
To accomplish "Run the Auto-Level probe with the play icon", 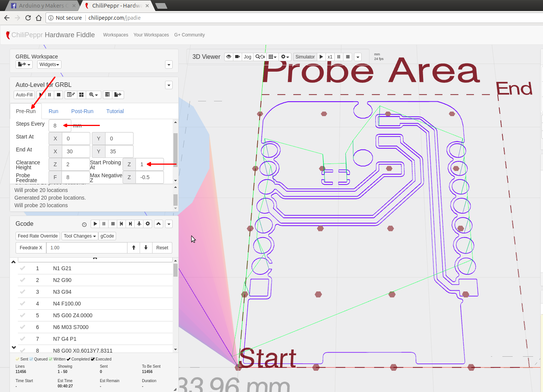I will tap(41, 94).
